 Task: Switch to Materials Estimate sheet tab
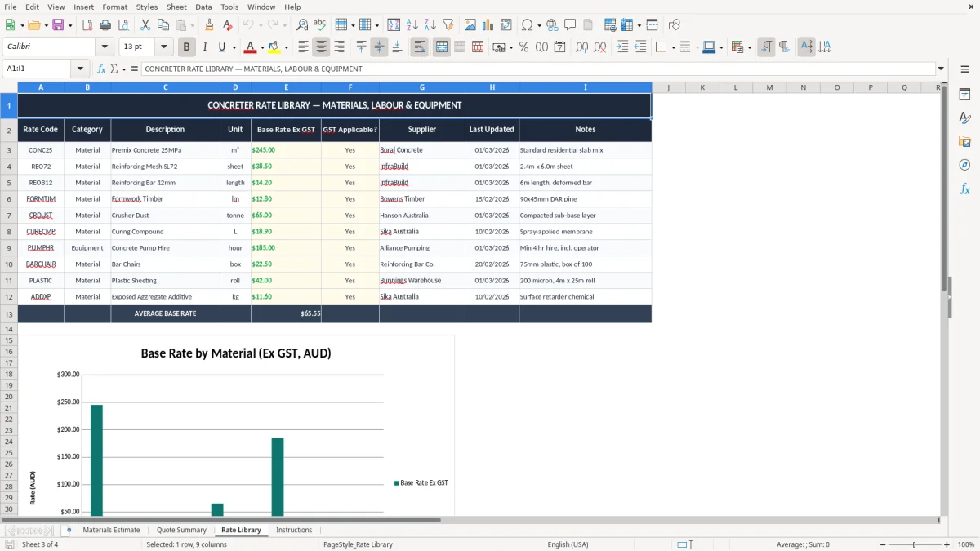pyautogui.click(x=111, y=530)
